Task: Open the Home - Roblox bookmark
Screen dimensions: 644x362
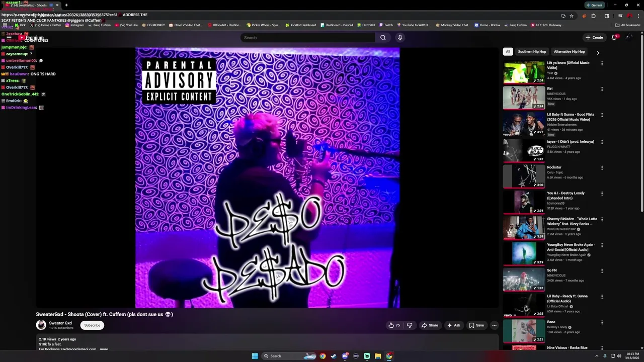Action: tap(487, 25)
